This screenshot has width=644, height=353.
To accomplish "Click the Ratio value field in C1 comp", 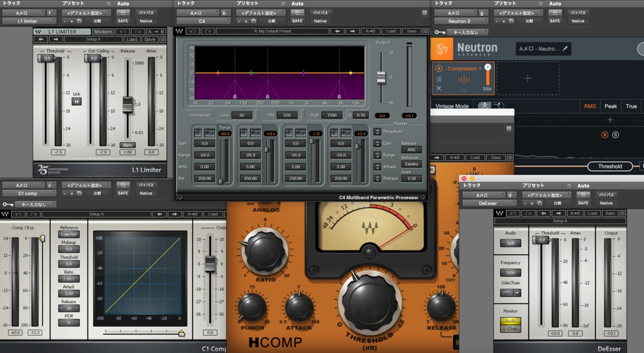I will tap(69, 278).
